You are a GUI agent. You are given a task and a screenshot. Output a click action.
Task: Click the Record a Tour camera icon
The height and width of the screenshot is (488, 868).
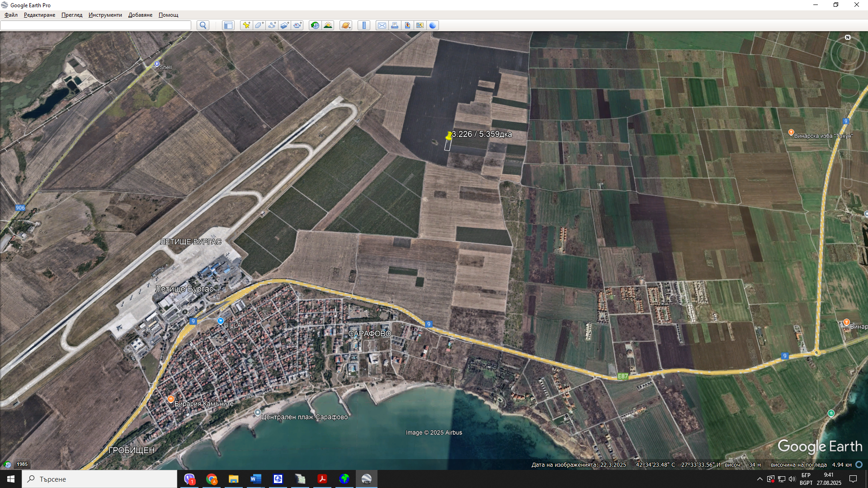tap(297, 25)
